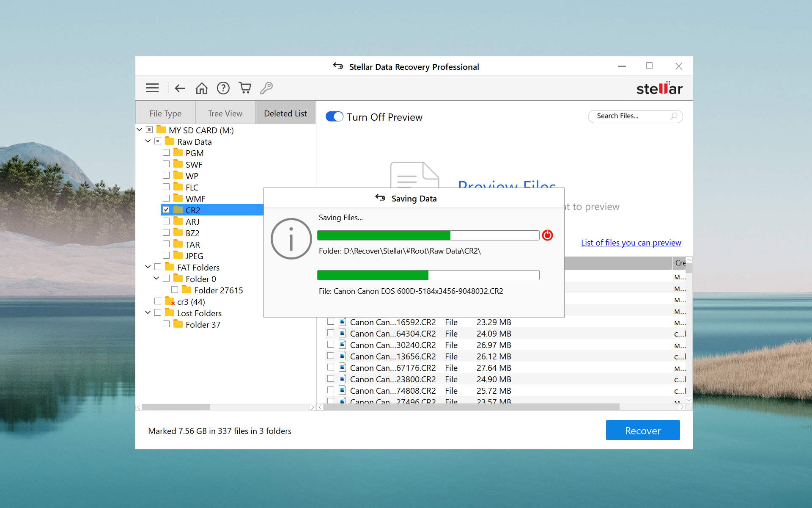
Task: Open the hamburger menu
Action: (152, 88)
